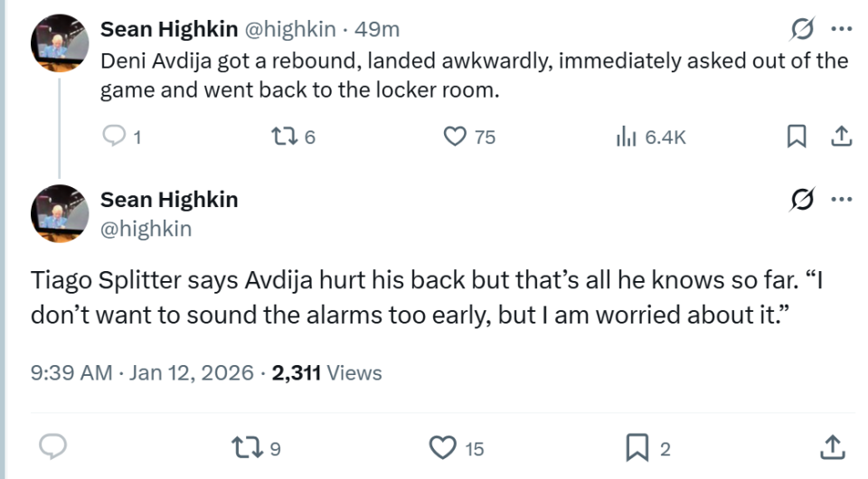Open Grok icon on first tweet

[x=800, y=30]
